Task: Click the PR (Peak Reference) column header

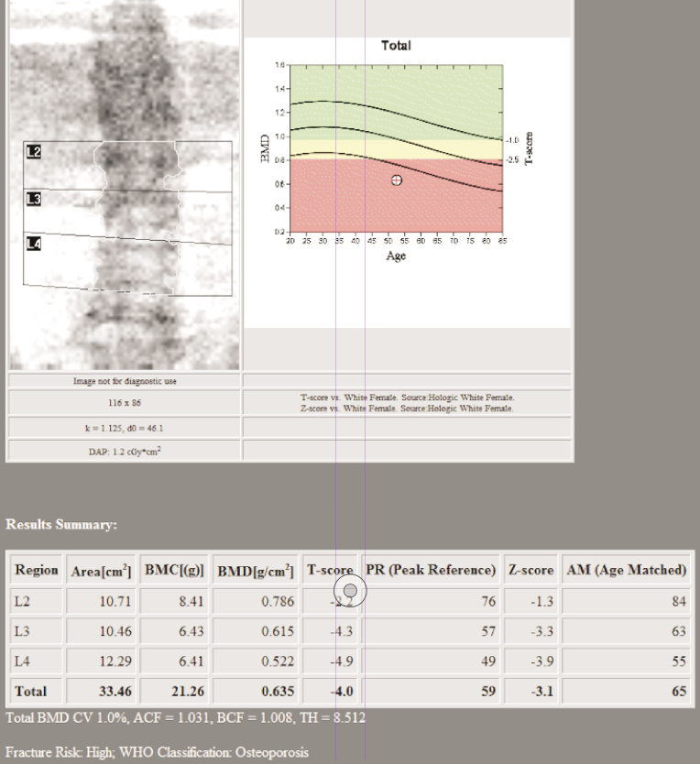Action: tap(431, 570)
